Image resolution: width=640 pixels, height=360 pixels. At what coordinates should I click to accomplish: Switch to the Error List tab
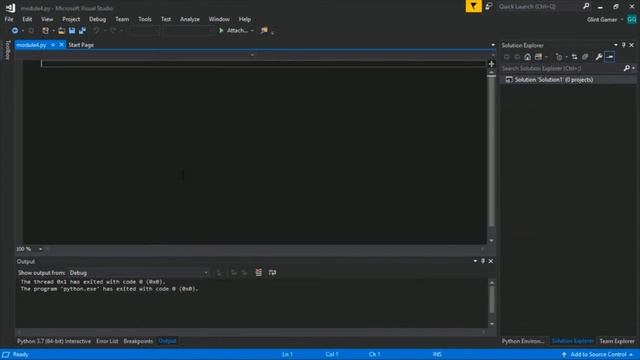(x=107, y=341)
